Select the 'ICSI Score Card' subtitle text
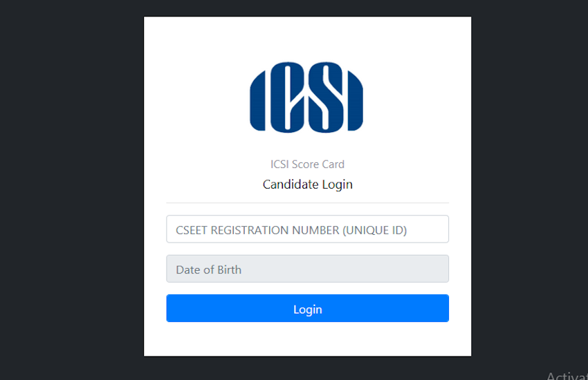Viewport: 588px width, 380px height. coord(308,164)
